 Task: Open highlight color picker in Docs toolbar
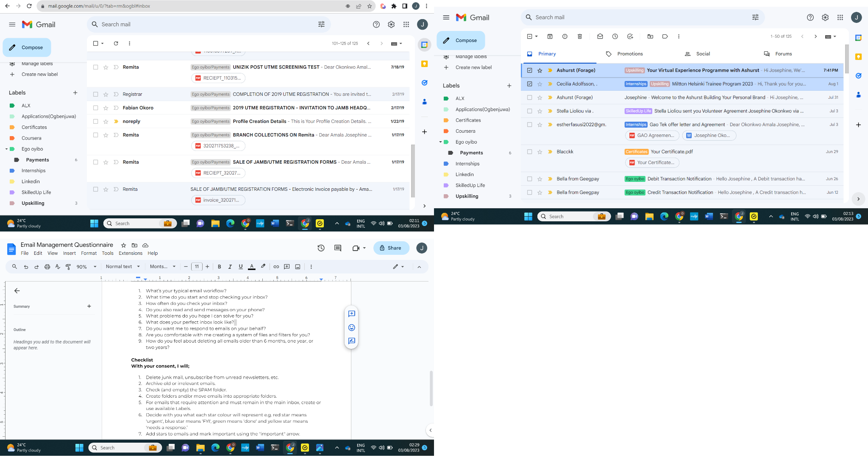pyautogui.click(x=263, y=267)
